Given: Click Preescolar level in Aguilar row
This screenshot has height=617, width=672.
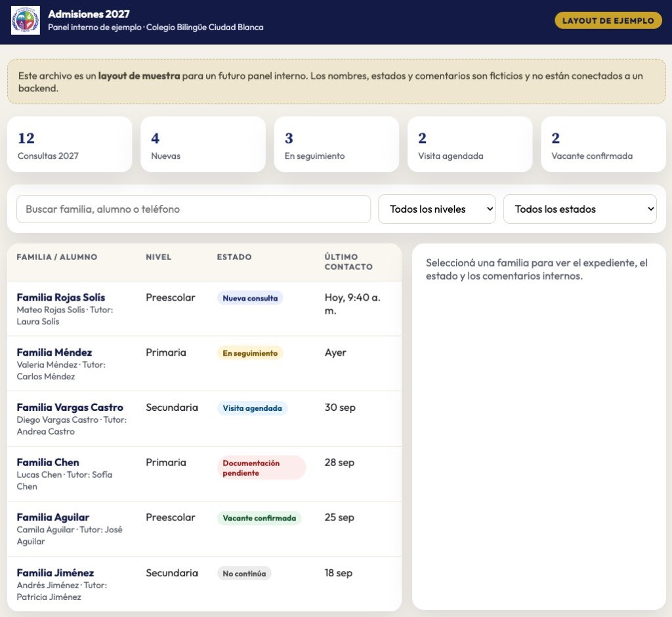Looking at the screenshot, I should [170, 517].
